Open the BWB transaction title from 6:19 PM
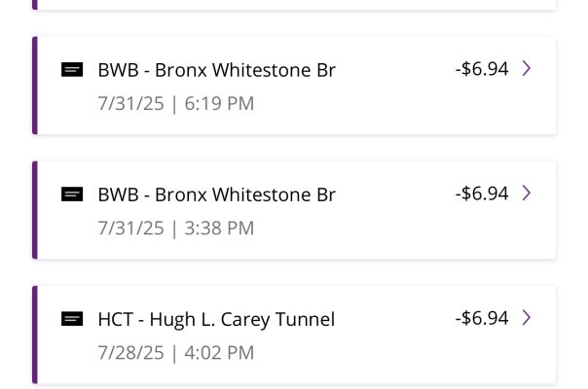This screenshot has height=389, width=588. coord(216,70)
